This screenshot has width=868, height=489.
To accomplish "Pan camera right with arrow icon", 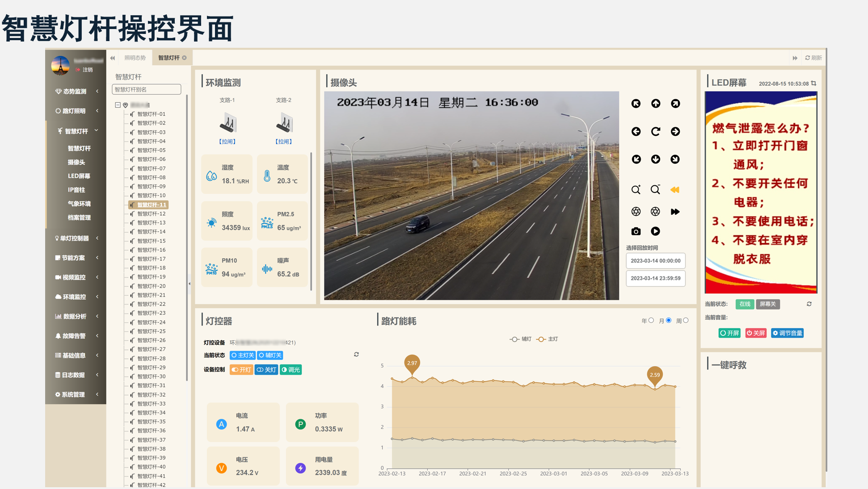I will 675,131.
